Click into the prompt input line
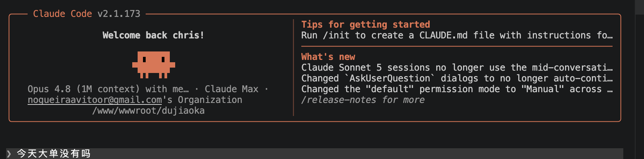 pos(315,154)
